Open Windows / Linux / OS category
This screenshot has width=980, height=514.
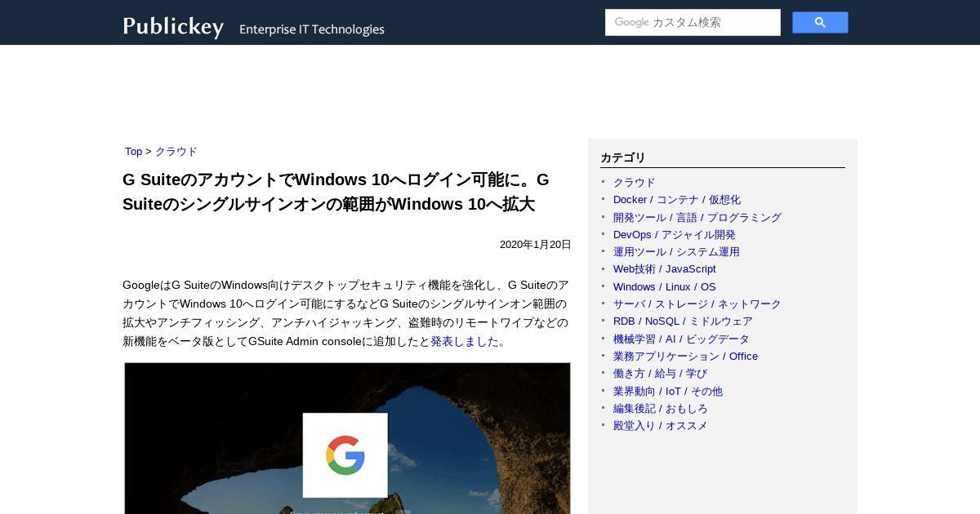tap(665, 287)
